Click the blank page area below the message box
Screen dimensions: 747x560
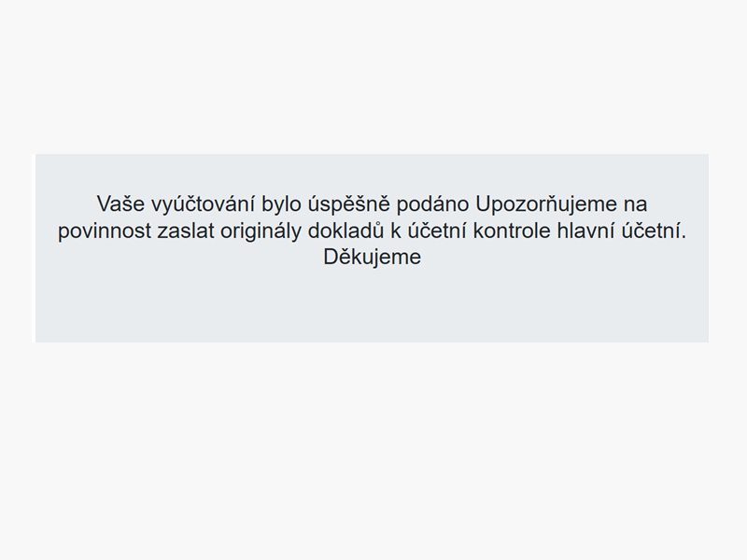click(373, 450)
